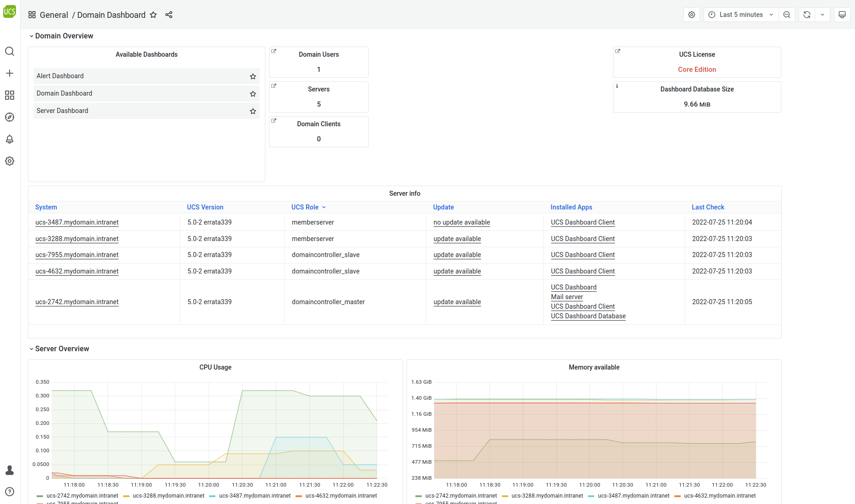Click the UCS logo icon
The height and width of the screenshot is (504, 855).
pos(10,11)
